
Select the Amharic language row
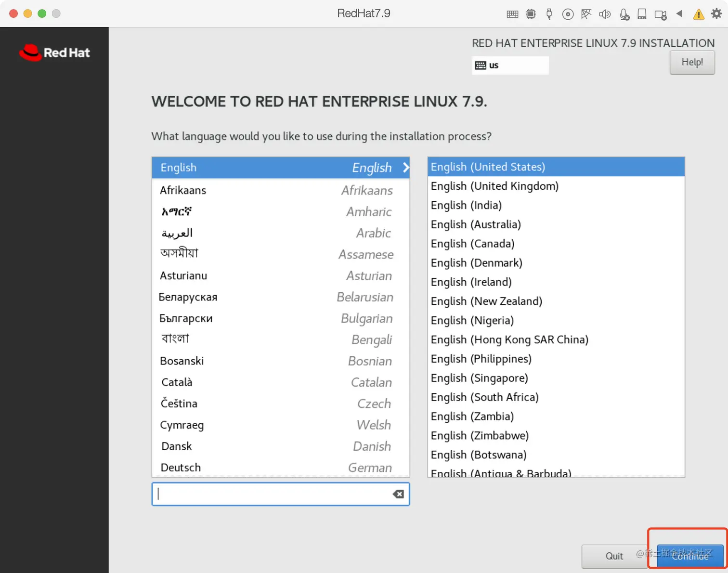coord(281,212)
